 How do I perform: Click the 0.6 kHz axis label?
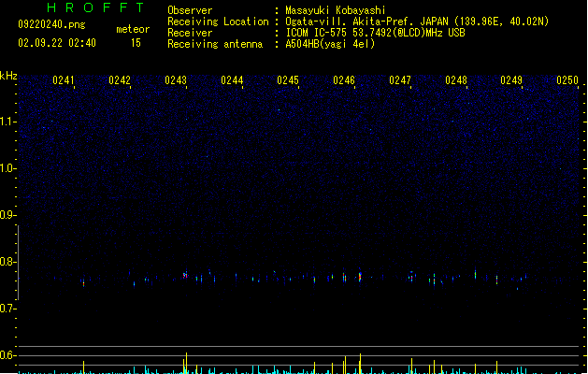click(x=7, y=355)
